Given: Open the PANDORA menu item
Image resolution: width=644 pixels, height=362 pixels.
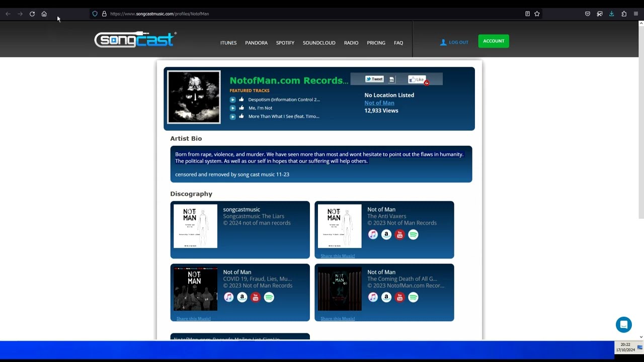Looking at the screenshot, I should pyautogui.click(x=256, y=43).
